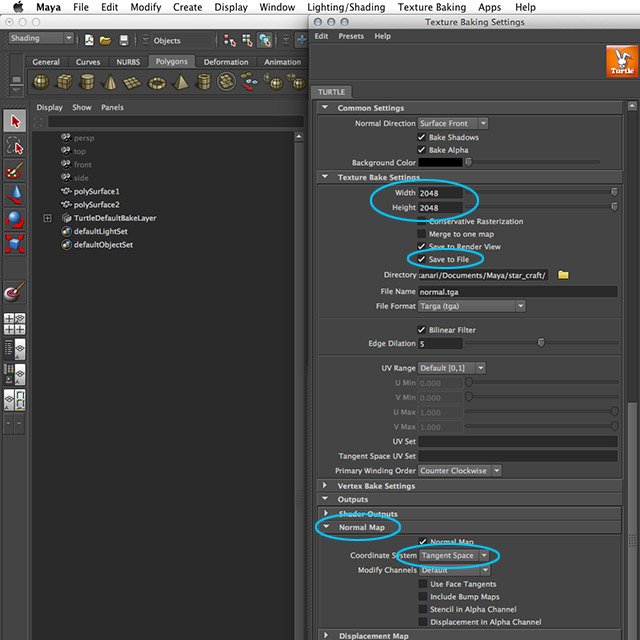The image size is (640, 640).
Task: Open the Shading menu set dropdown
Action: (x=41, y=38)
